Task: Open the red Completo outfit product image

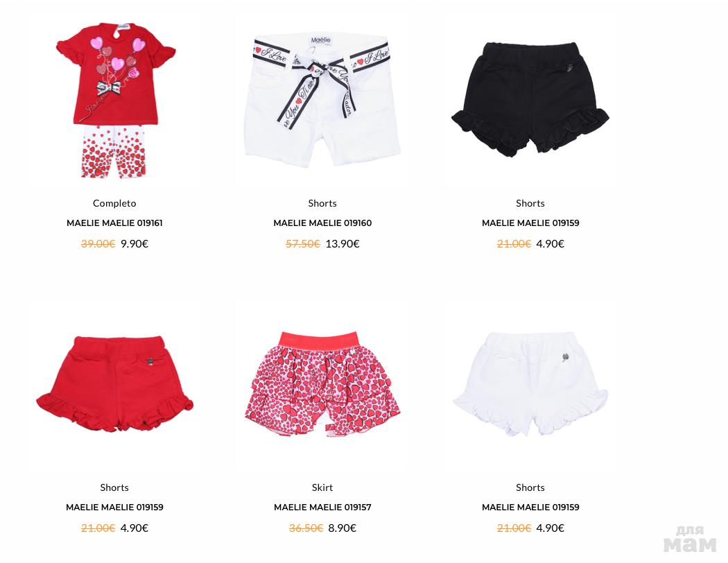Action: pyautogui.click(x=115, y=101)
